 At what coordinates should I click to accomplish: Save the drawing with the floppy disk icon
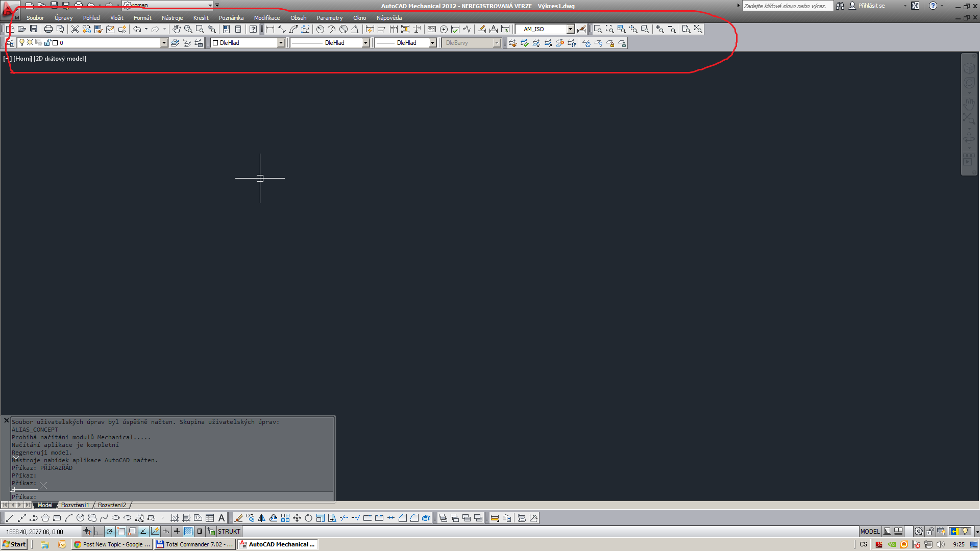34,29
